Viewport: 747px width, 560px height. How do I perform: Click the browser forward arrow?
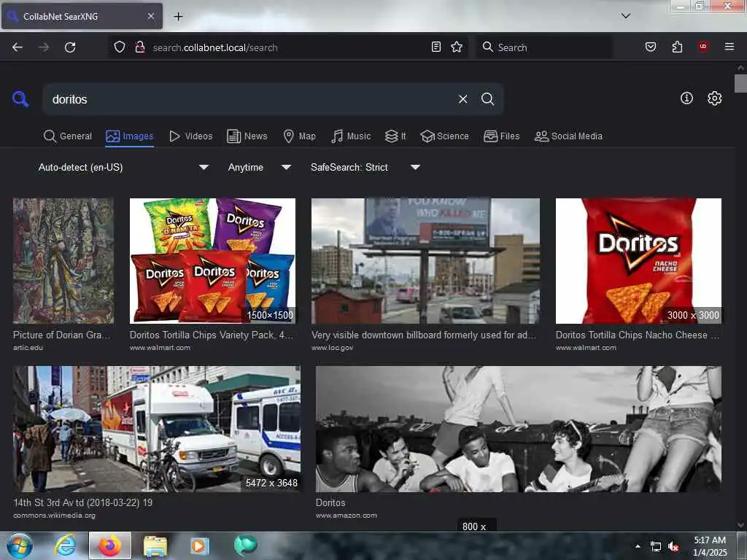44,47
